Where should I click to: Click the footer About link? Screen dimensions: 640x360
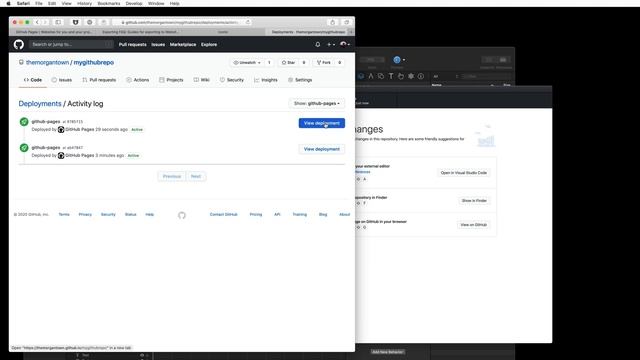coord(344,214)
